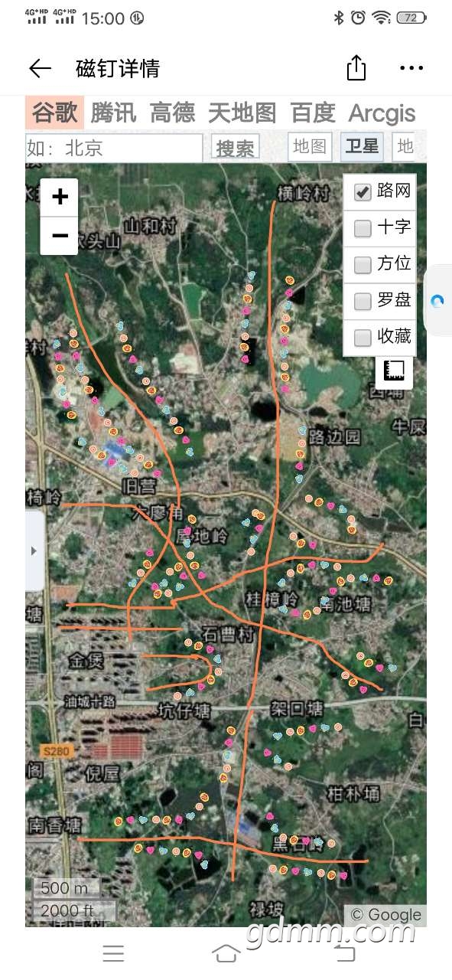Viewport: 452px width, 980px height.
Task: Click the 山和村 map label
Action: [x=151, y=227]
